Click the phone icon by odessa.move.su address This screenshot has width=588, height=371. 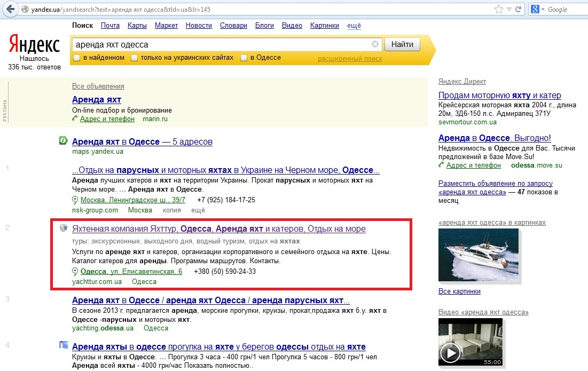pyautogui.click(x=441, y=165)
